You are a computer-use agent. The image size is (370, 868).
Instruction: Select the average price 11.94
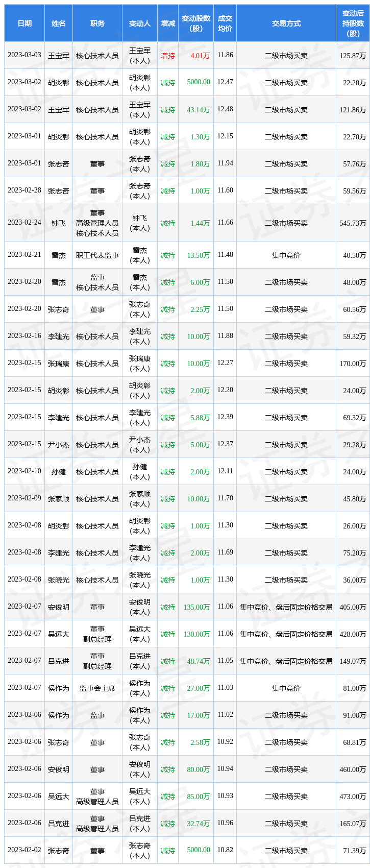(225, 163)
